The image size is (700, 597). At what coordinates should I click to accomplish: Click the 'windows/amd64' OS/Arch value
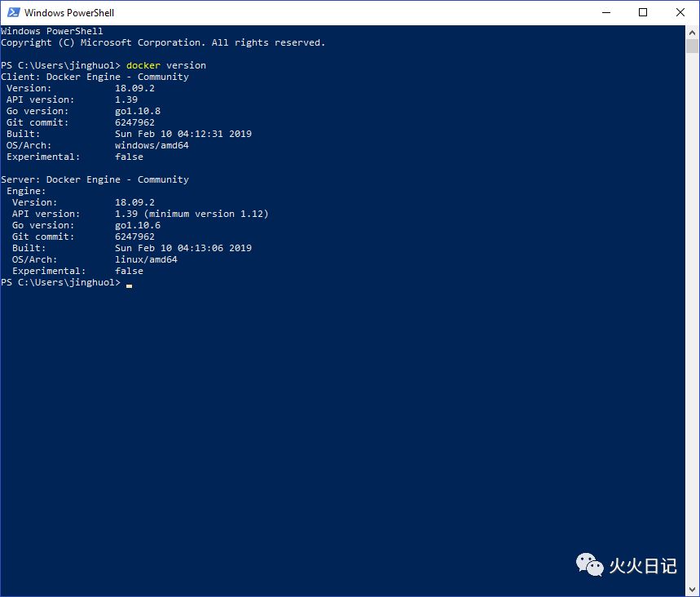pos(152,145)
